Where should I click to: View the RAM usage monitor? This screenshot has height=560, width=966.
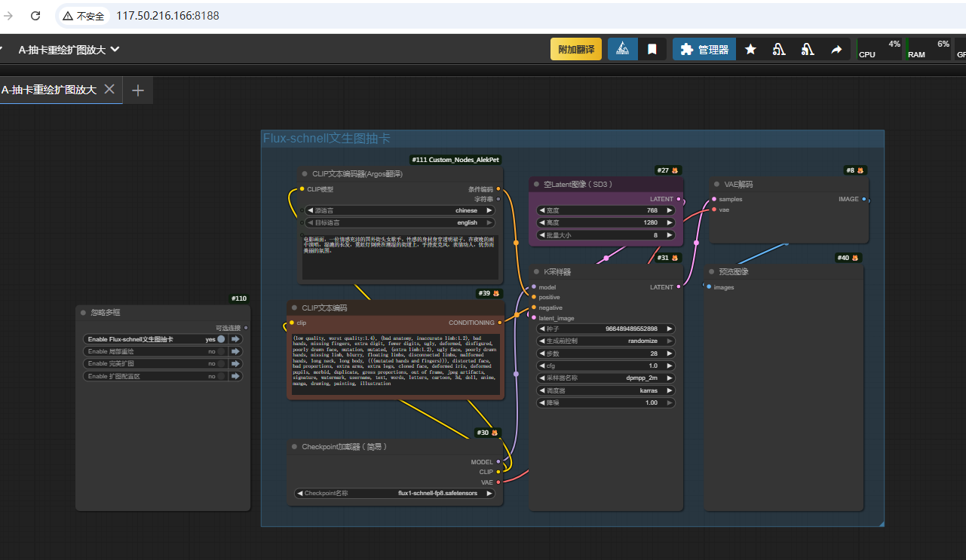click(x=928, y=50)
